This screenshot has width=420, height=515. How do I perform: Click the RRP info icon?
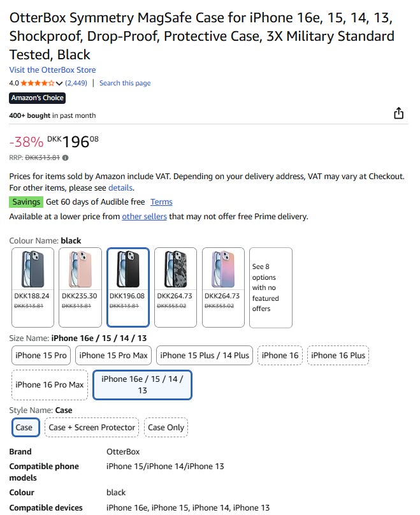pyautogui.click(x=66, y=157)
